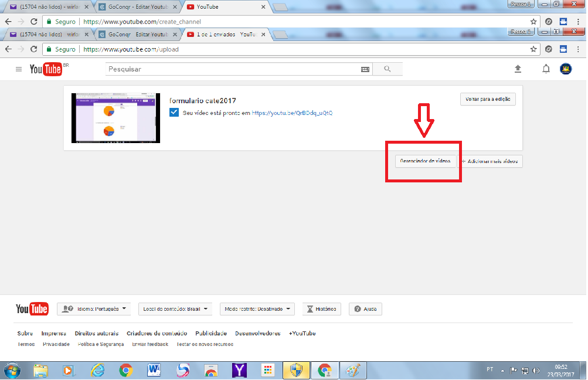Click the volume speaker icon in system tray
The width and height of the screenshot is (588, 380).
point(536,371)
